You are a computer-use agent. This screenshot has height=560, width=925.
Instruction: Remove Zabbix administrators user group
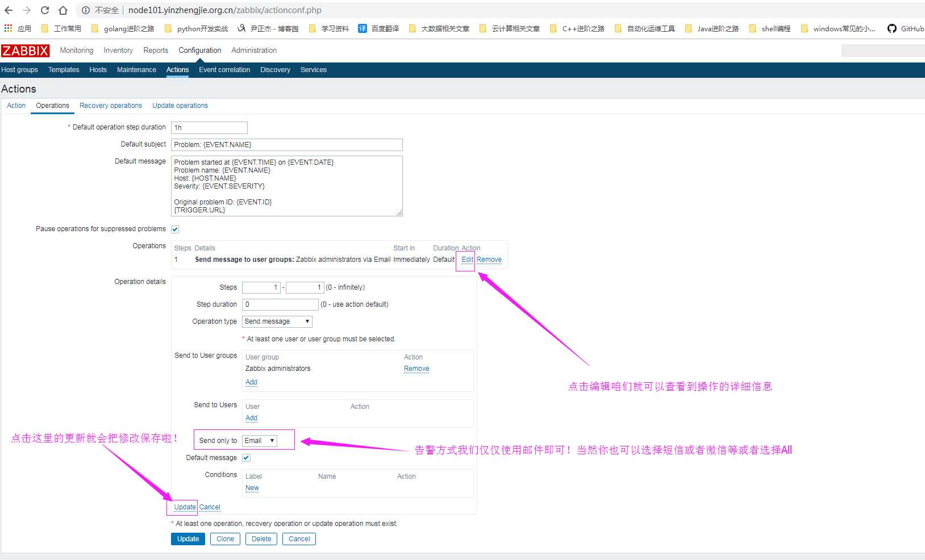click(x=416, y=369)
